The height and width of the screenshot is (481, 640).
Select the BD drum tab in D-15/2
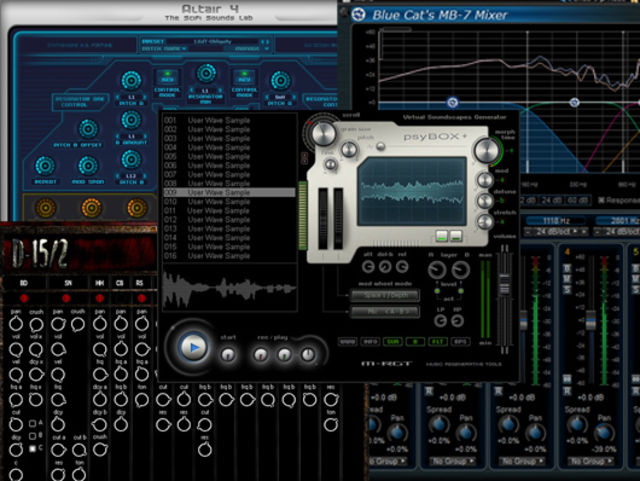click(x=24, y=283)
